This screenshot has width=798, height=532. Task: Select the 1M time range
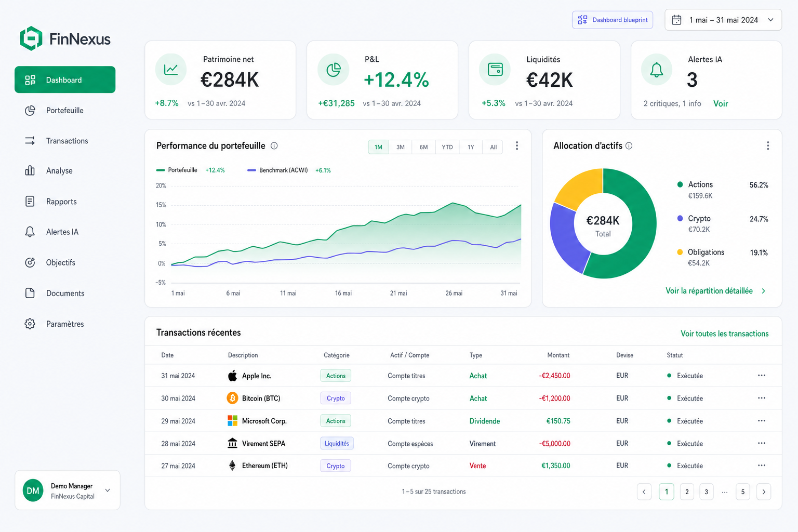(x=378, y=147)
